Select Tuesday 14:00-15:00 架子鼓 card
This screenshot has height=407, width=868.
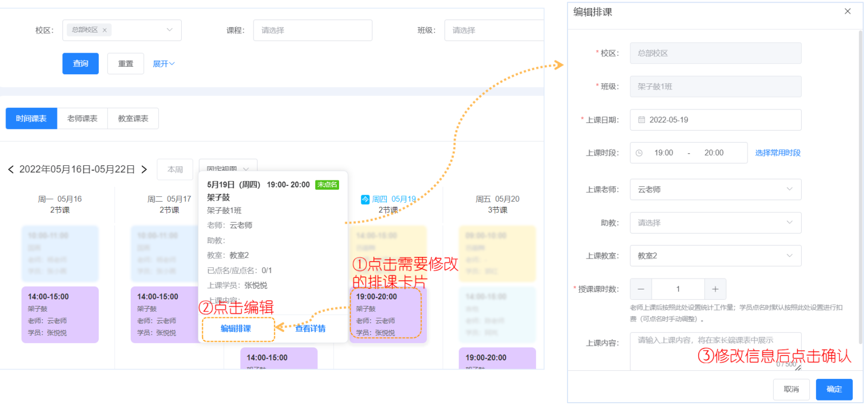(x=165, y=314)
